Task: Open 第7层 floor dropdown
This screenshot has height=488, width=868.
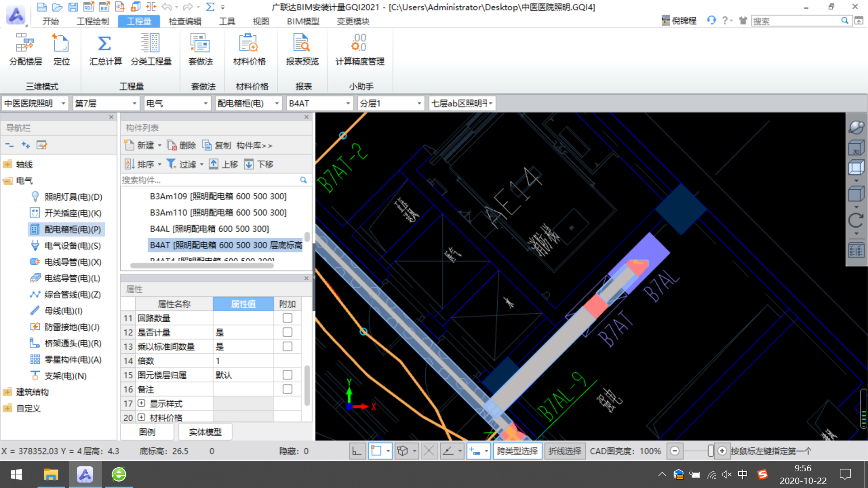Action: click(x=134, y=103)
